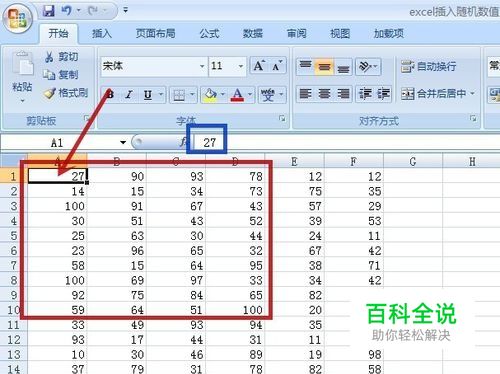Screen dimensions: 500x374
Task: Open text orientation options
Action: 368,66
